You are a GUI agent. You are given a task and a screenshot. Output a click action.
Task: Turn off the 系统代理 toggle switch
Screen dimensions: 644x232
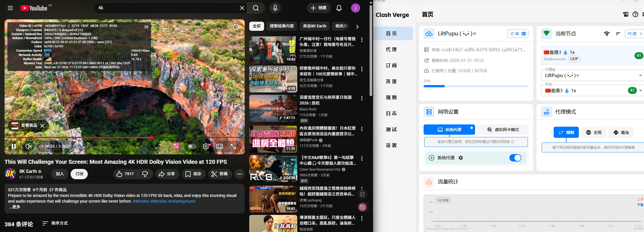tap(515, 158)
